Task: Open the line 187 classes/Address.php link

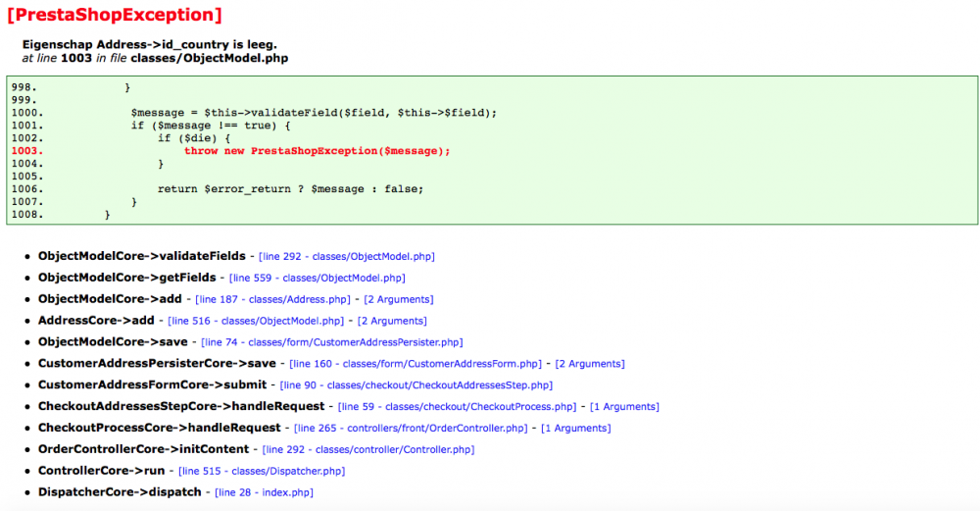Action: pos(272,299)
